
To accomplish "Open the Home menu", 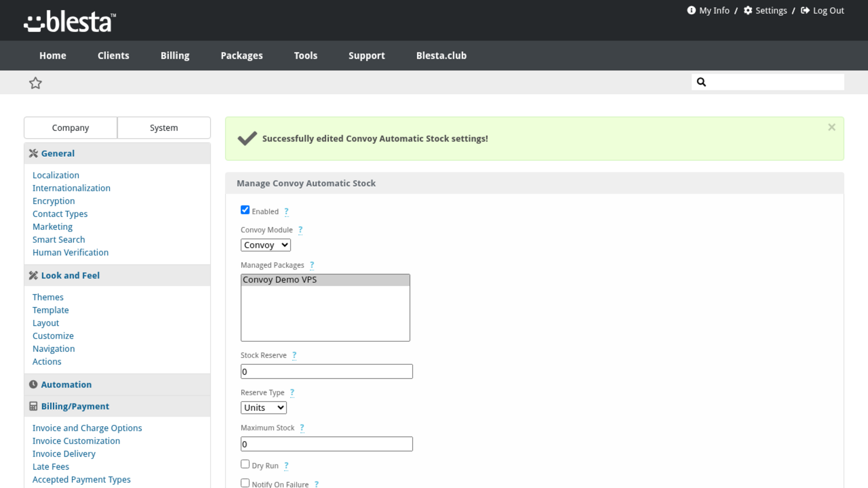I will (53, 56).
